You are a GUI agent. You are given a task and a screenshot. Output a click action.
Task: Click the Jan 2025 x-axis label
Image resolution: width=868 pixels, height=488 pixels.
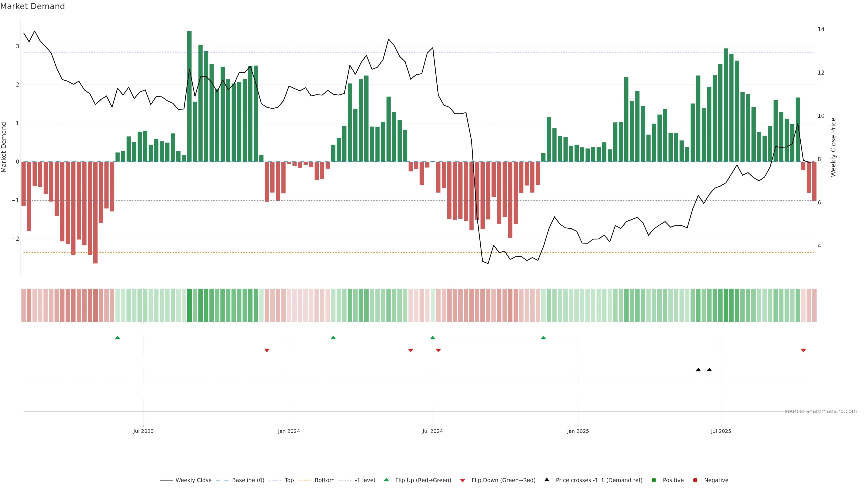[578, 432]
